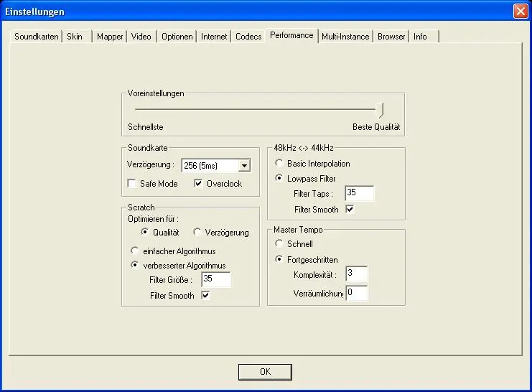This screenshot has height=392, width=532.
Task: Open the Skin tab
Action: (x=75, y=37)
